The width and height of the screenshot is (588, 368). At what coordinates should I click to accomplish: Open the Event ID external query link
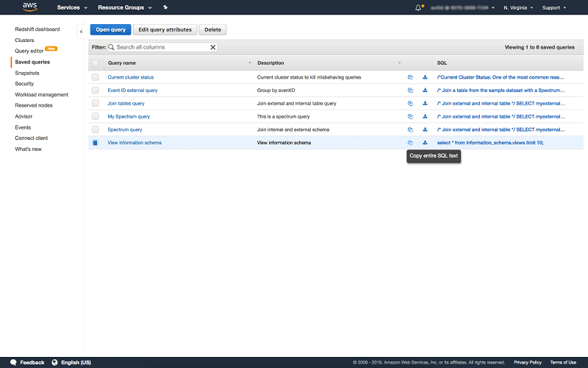tap(132, 91)
